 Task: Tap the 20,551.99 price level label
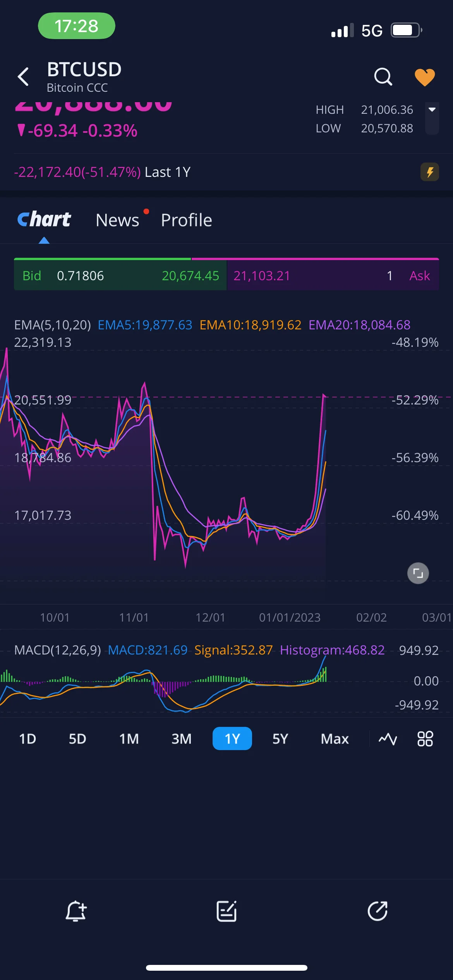[x=43, y=400]
